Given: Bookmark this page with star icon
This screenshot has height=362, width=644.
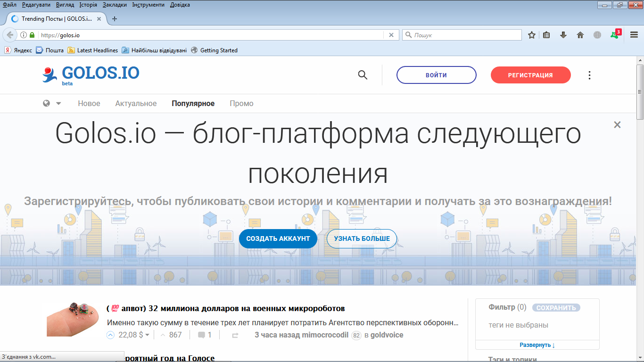Looking at the screenshot, I should (532, 35).
